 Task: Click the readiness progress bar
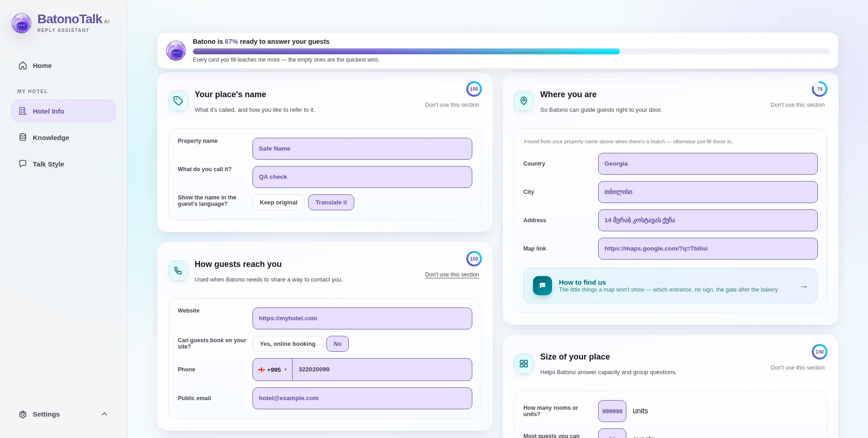coord(511,52)
